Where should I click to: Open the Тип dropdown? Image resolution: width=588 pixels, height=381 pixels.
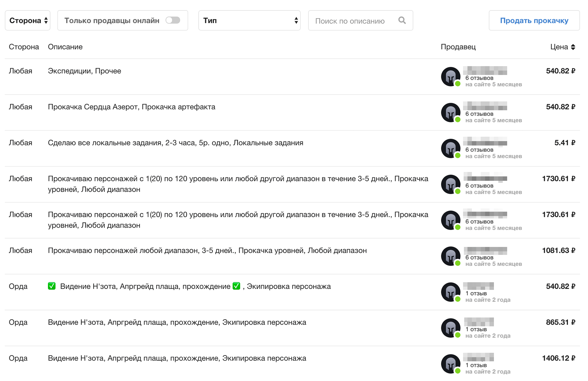pos(249,20)
